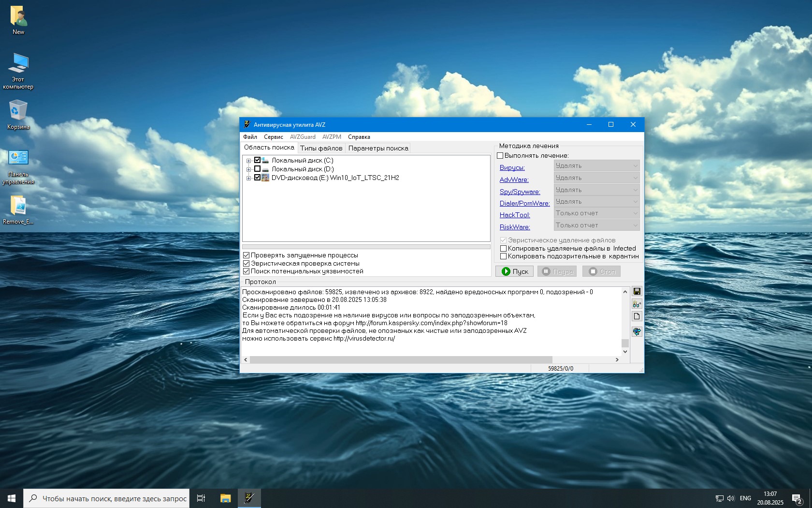Switch to the Типы файлов tab
Viewport: 812px width, 508px height.
tap(321, 148)
